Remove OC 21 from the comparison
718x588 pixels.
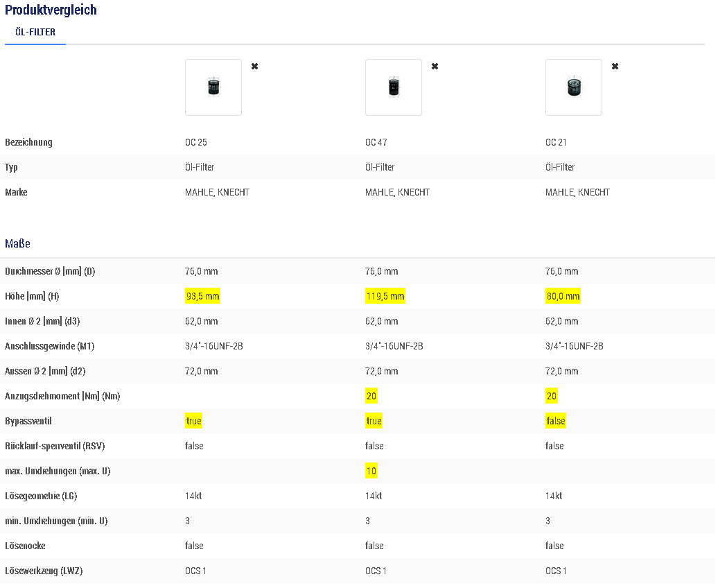tap(615, 67)
